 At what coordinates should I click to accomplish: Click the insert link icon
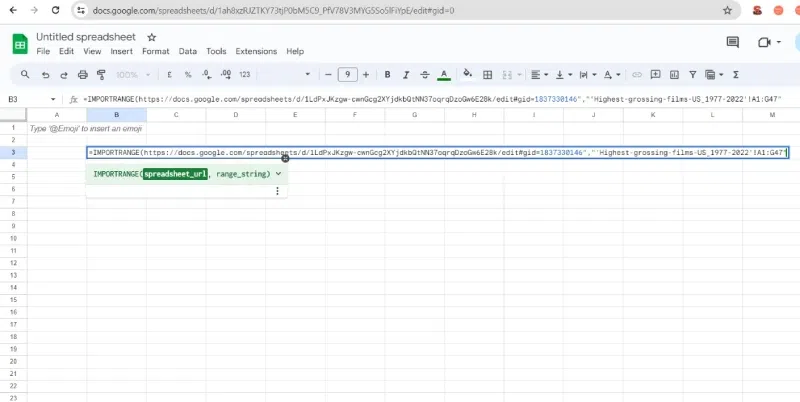coord(637,75)
